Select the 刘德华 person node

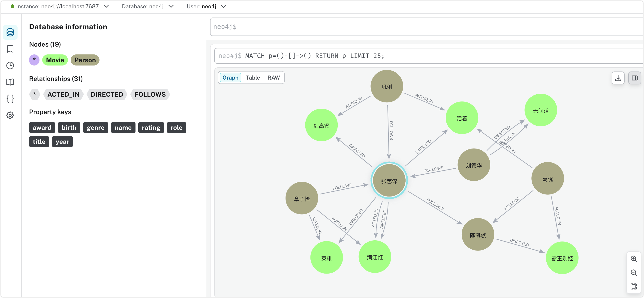473,165
